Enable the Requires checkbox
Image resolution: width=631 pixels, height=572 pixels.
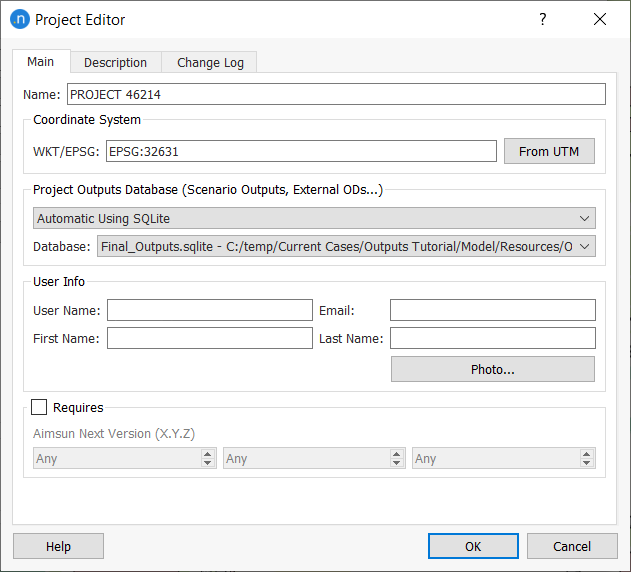coord(39,407)
